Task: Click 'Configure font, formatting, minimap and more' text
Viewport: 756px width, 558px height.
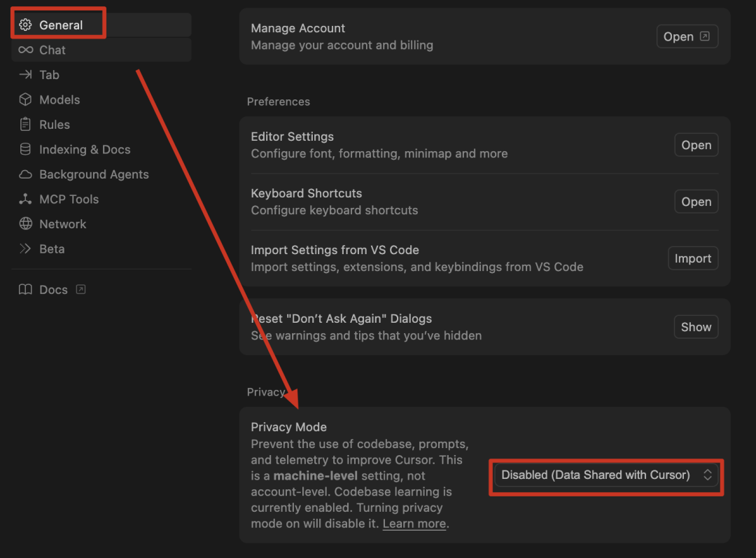Action: click(x=379, y=153)
